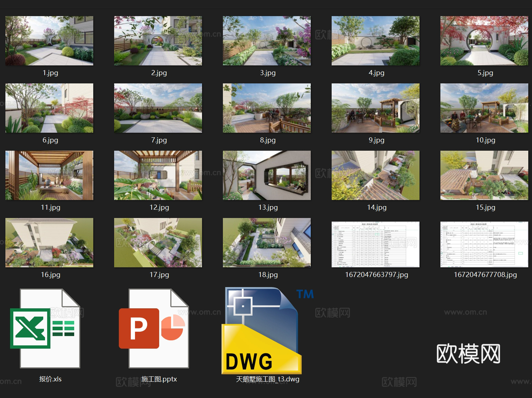Click the file name 15.jpg
The image size is (532, 398).
(486, 207)
